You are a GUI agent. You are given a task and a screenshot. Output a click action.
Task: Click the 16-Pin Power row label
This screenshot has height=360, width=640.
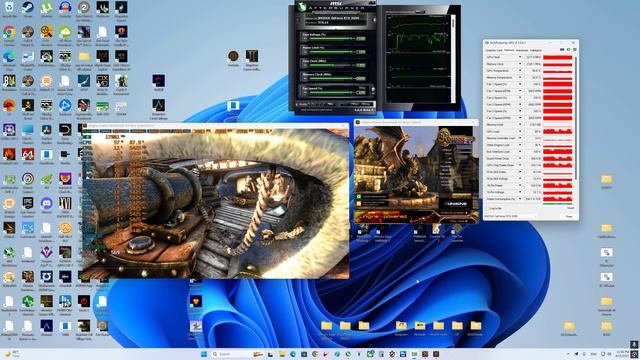click(494, 185)
